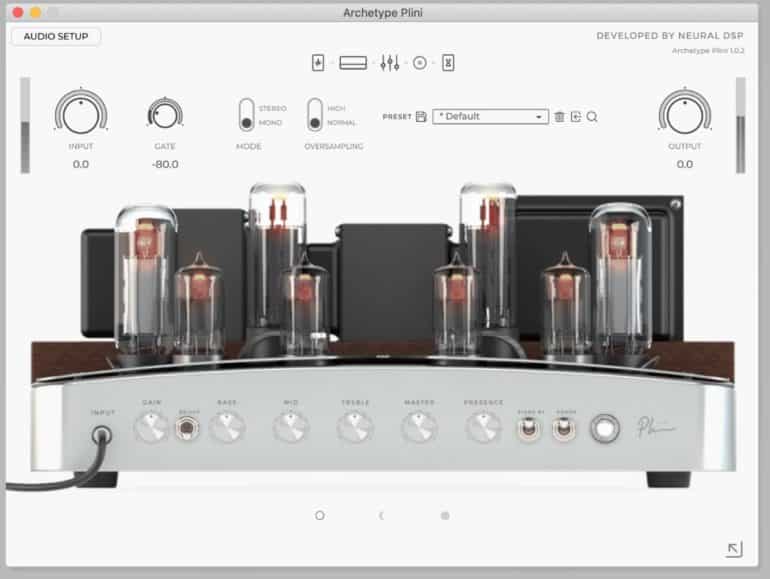770x579 pixels.
Task: Toggle the Oversampling High/Normal switch
Action: [x=315, y=115]
